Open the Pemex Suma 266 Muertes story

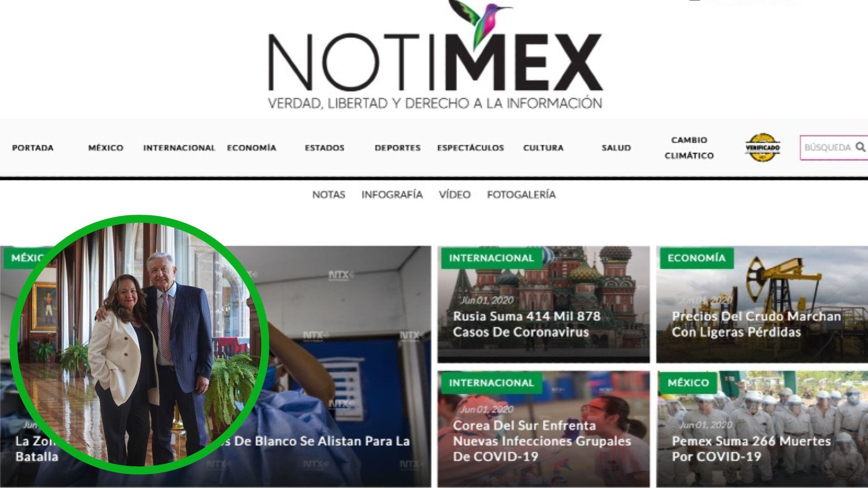(x=751, y=449)
